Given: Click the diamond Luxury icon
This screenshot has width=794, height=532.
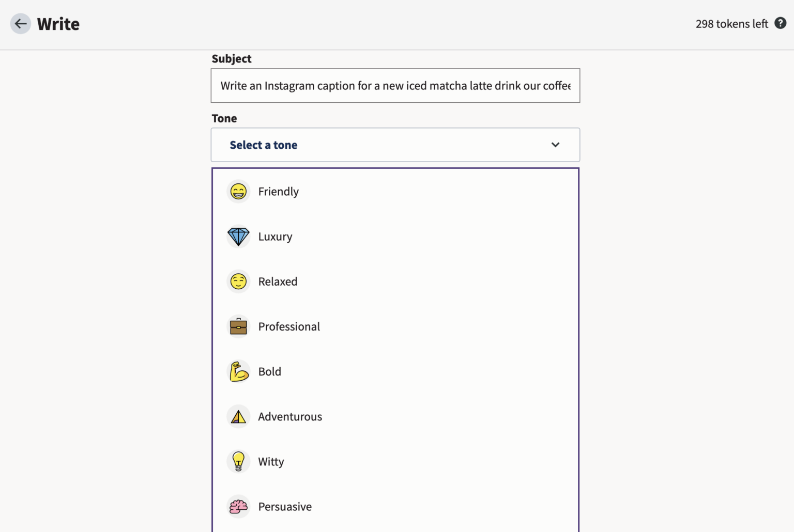Looking at the screenshot, I should click(238, 237).
